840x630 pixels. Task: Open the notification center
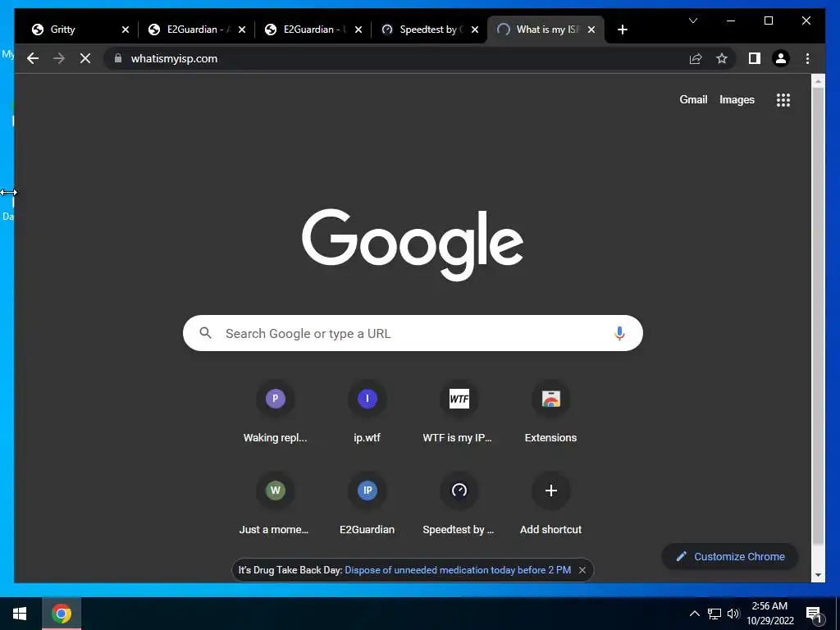point(815,614)
